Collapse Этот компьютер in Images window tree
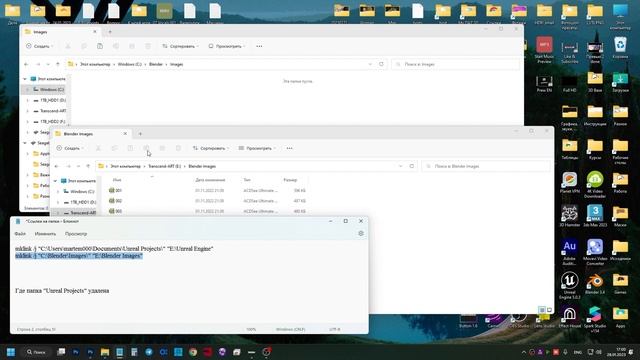 tap(25, 79)
